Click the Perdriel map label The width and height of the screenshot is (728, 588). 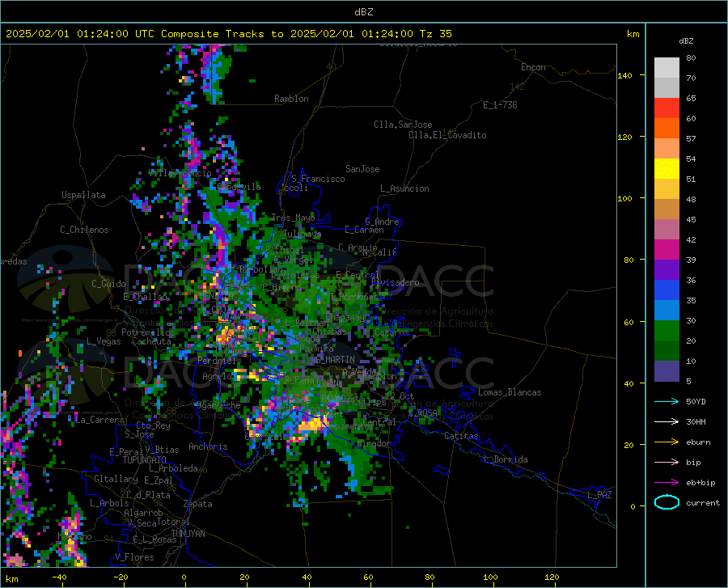point(217,360)
